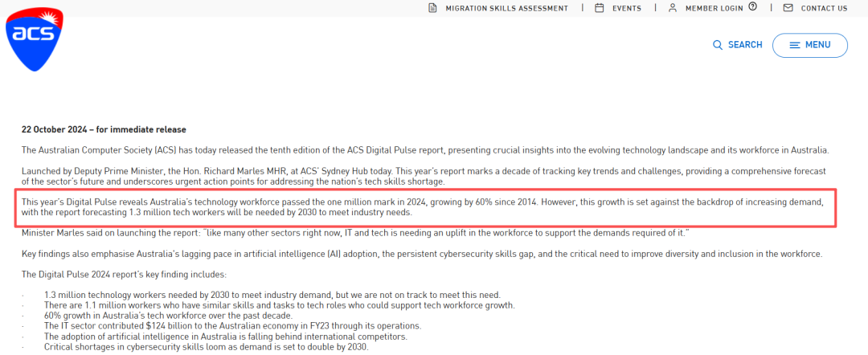Click the 1.3 million technology workers bullet

click(273, 295)
